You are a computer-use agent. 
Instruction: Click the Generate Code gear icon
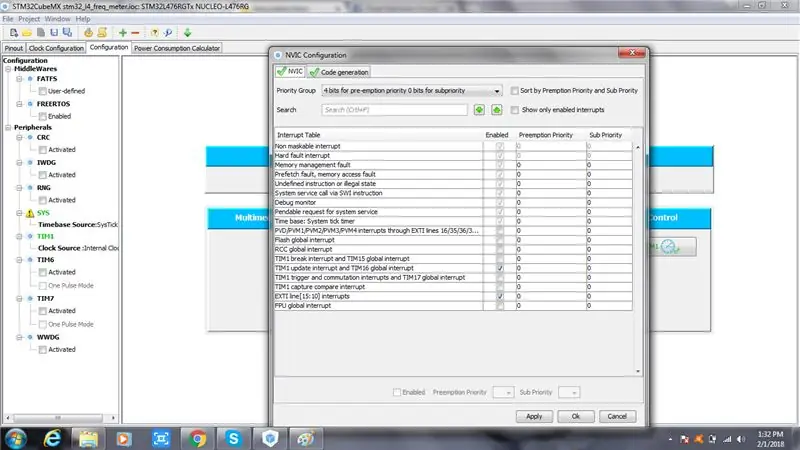tap(88, 33)
